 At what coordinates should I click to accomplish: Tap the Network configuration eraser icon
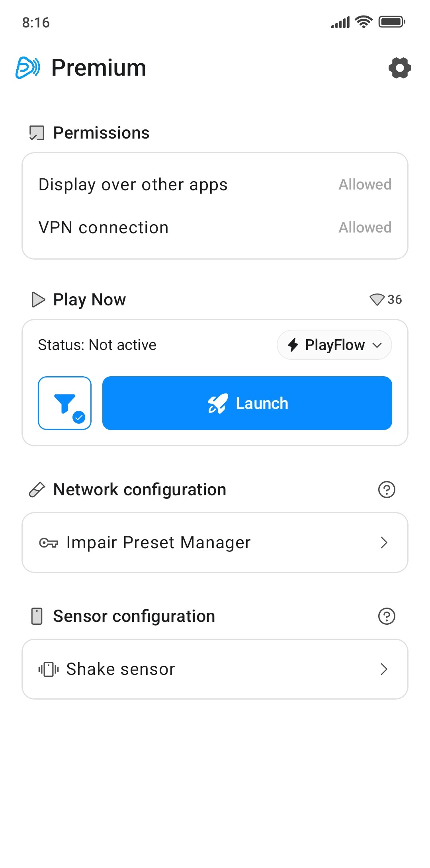click(x=37, y=490)
